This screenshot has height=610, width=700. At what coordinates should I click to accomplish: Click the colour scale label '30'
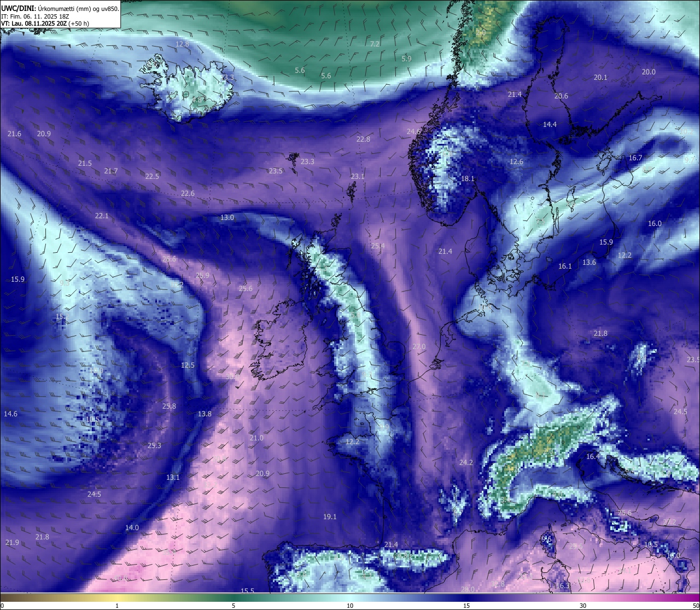tap(583, 606)
